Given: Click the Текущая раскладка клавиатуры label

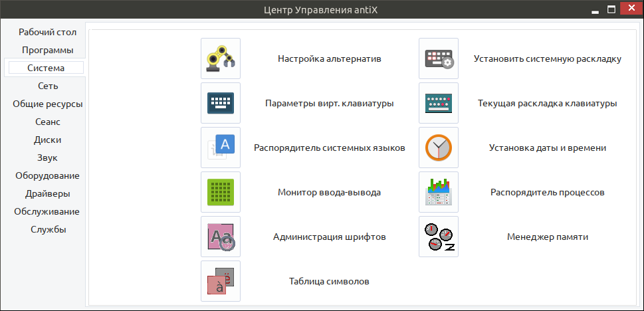Looking at the screenshot, I should [548, 103].
